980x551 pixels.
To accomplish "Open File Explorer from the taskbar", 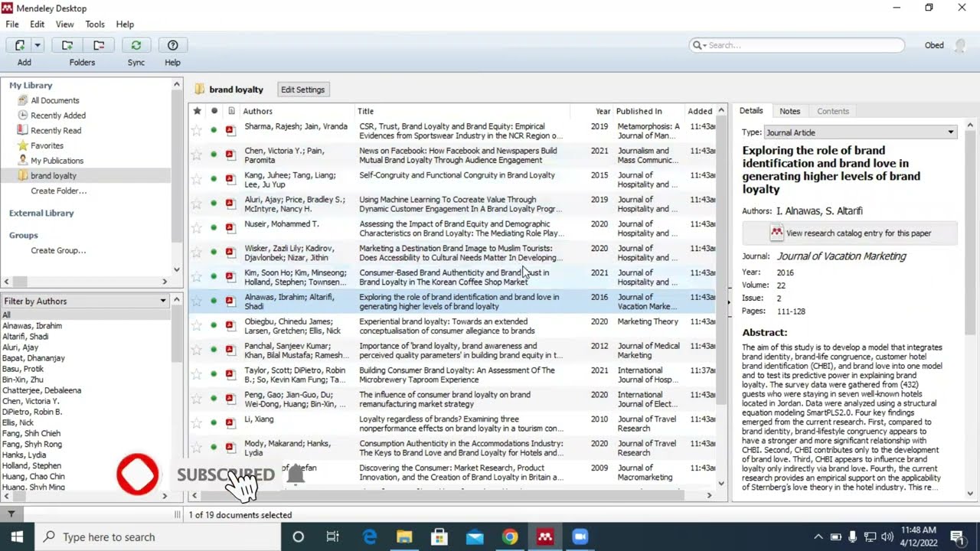I will [404, 537].
